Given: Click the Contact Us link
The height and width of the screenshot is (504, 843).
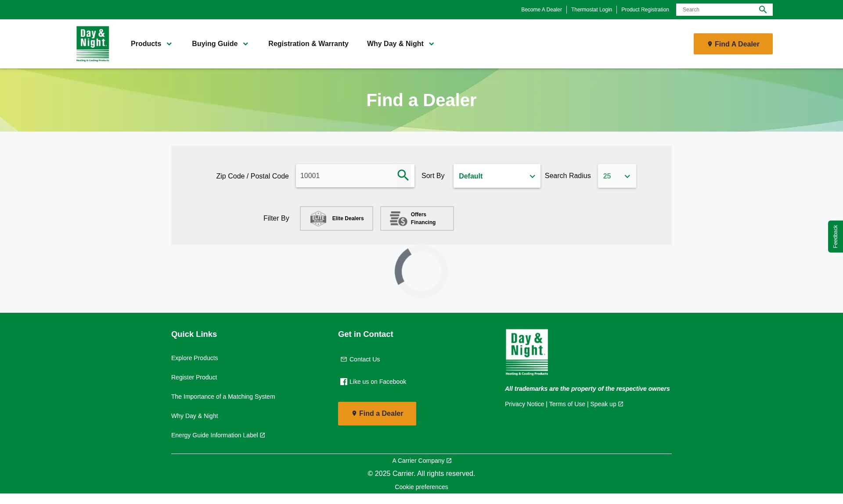Looking at the screenshot, I should (x=364, y=359).
